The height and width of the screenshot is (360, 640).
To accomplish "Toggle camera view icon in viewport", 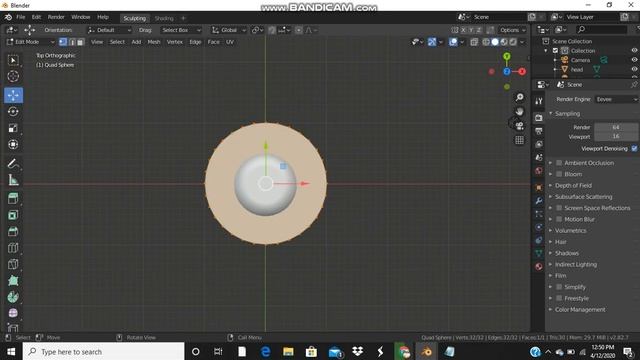I will click(x=519, y=126).
